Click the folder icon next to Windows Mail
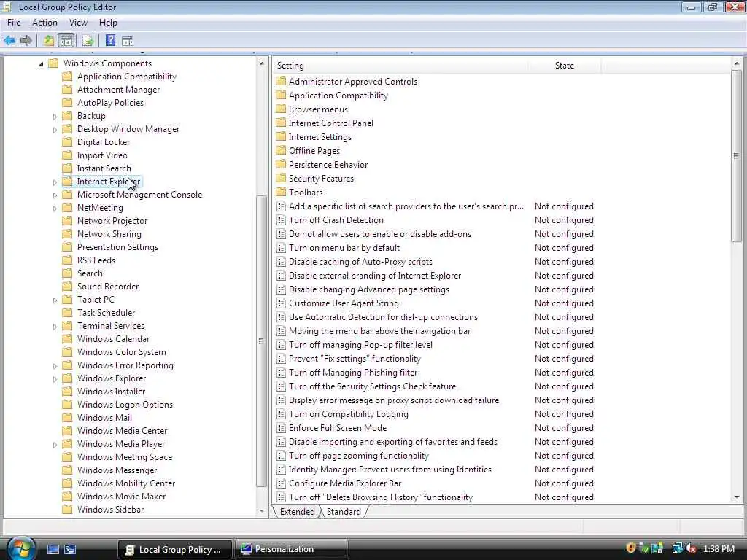Image resolution: width=747 pixels, height=560 pixels. coord(68,417)
